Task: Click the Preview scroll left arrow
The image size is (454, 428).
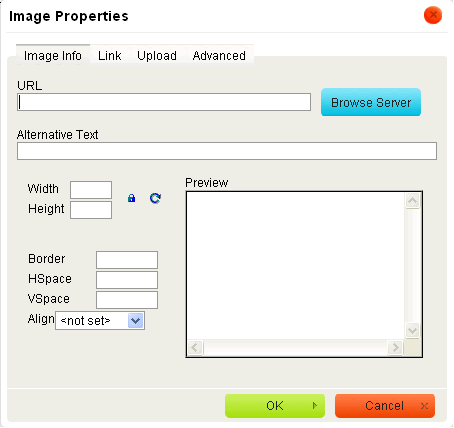Action: coord(195,348)
